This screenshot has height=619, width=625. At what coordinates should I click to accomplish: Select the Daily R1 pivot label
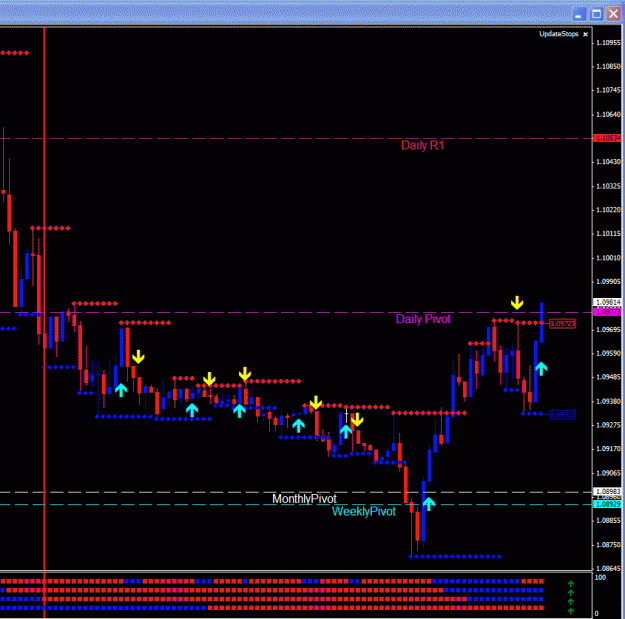point(423,145)
